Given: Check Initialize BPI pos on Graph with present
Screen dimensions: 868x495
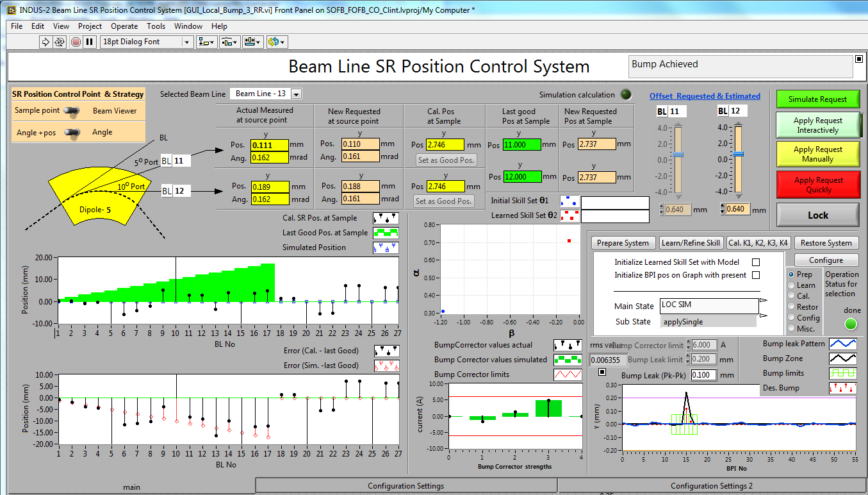Looking at the screenshot, I should pos(756,275).
